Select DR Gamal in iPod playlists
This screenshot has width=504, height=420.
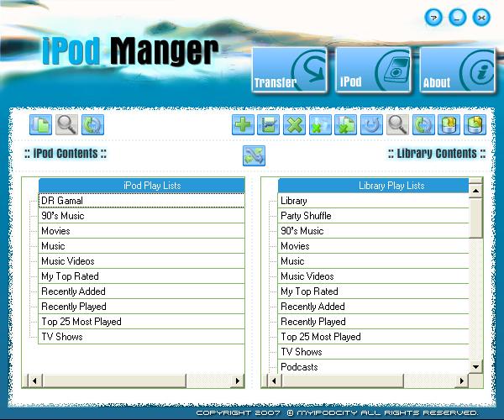[x=141, y=201]
